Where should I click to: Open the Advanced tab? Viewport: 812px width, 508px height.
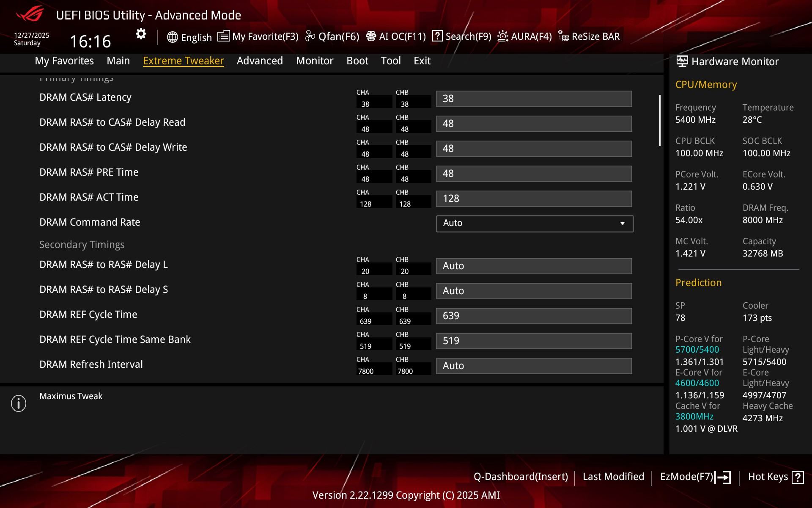click(x=260, y=61)
